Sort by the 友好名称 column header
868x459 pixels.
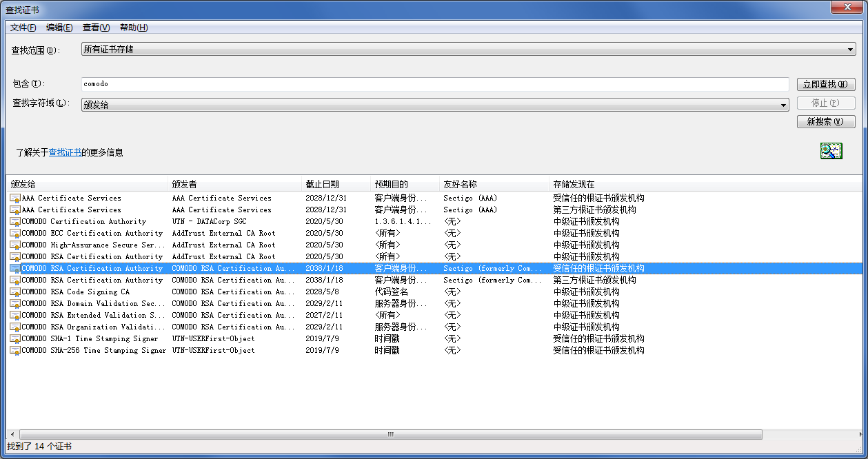[x=494, y=184]
